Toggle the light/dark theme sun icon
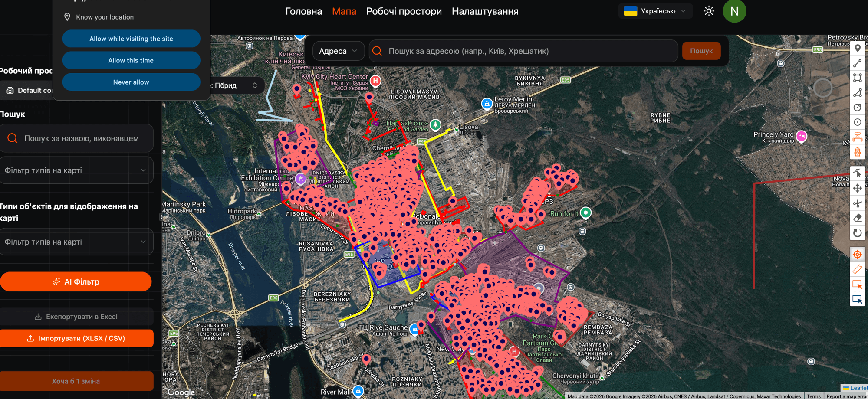This screenshot has height=399, width=868. point(709,11)
